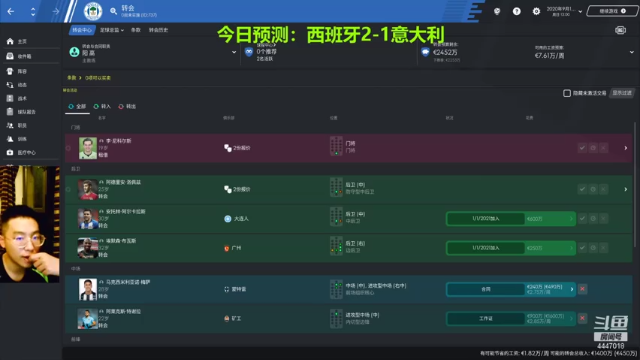
Task: Open the search magnifier icon
Action: point(113,11)
